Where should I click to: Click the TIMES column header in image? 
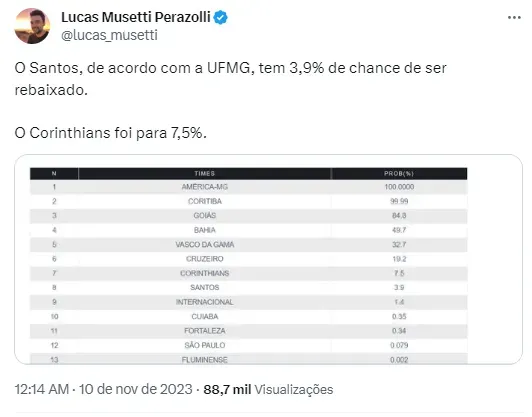[205, 173]
